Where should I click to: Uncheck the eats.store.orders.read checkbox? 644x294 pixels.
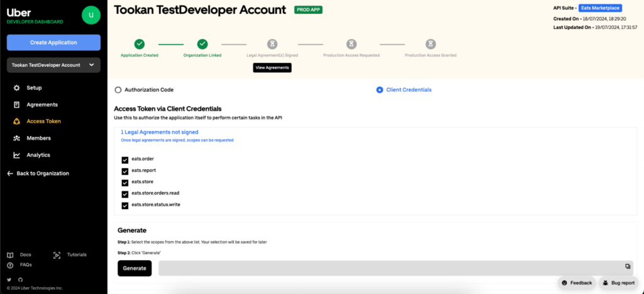coord(125,194)
